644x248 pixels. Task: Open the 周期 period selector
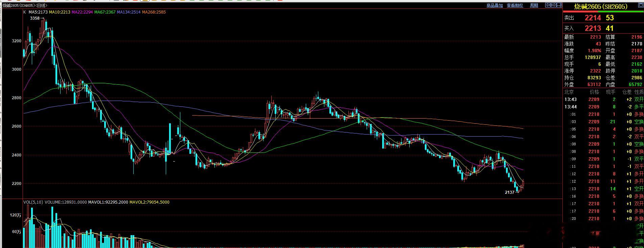click(x=534, y=5)
